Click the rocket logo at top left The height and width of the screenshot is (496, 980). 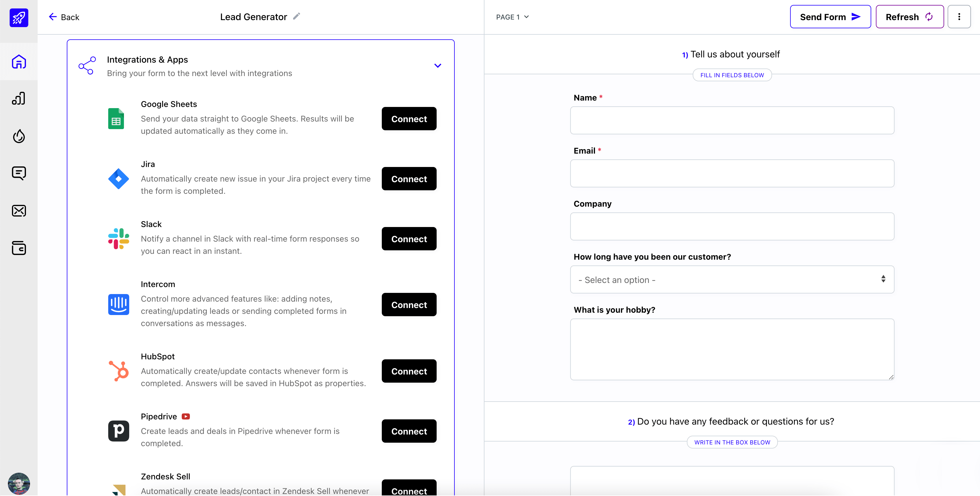(19, 17)
